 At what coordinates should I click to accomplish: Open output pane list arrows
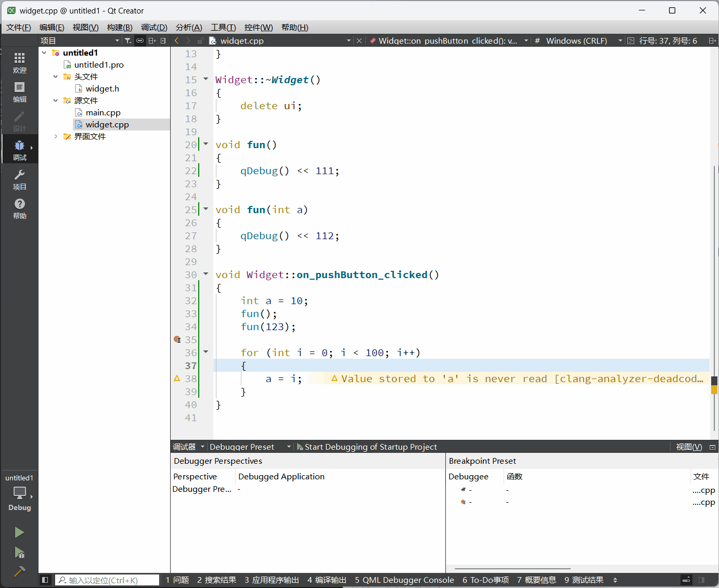point(615,580)
